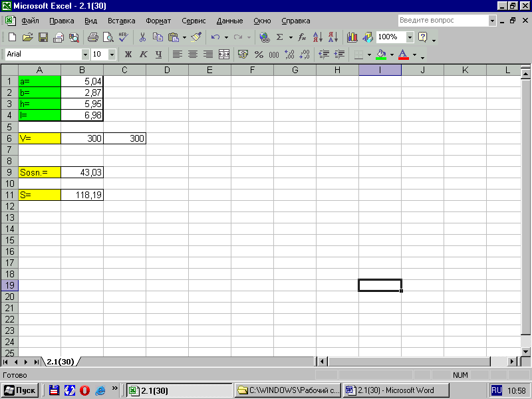Screen dimensions: 532x399
Task: Open the AutoSum functions dropdown arrow
Action: 291,37
